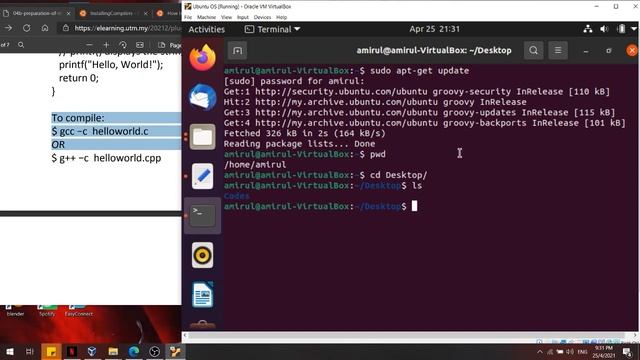Open the Windows notification center icon
Viewport: 640px width, 360px height.
[x=627, y=351]
